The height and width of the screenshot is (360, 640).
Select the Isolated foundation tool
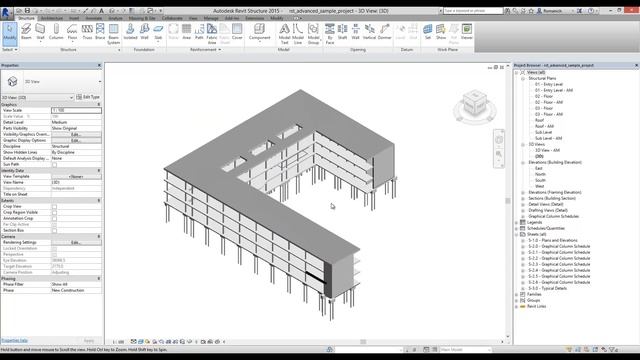tap(130, 32)
